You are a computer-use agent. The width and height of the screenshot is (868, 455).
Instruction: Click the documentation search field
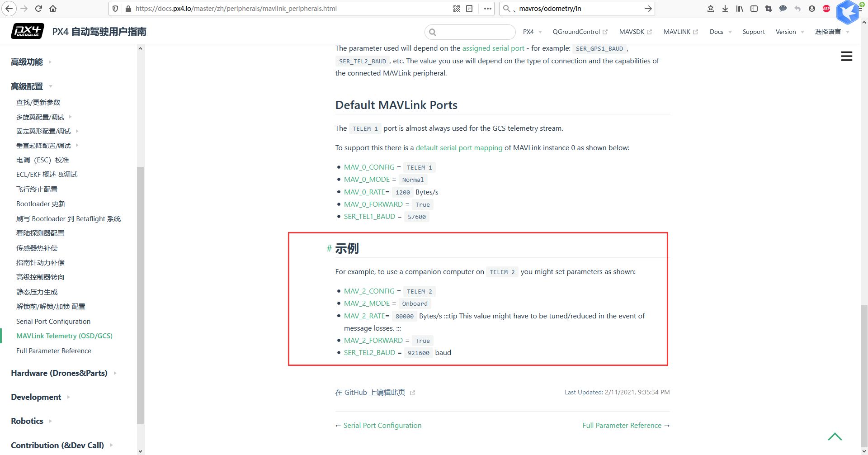pyautogui.click(x=470, y=32)
